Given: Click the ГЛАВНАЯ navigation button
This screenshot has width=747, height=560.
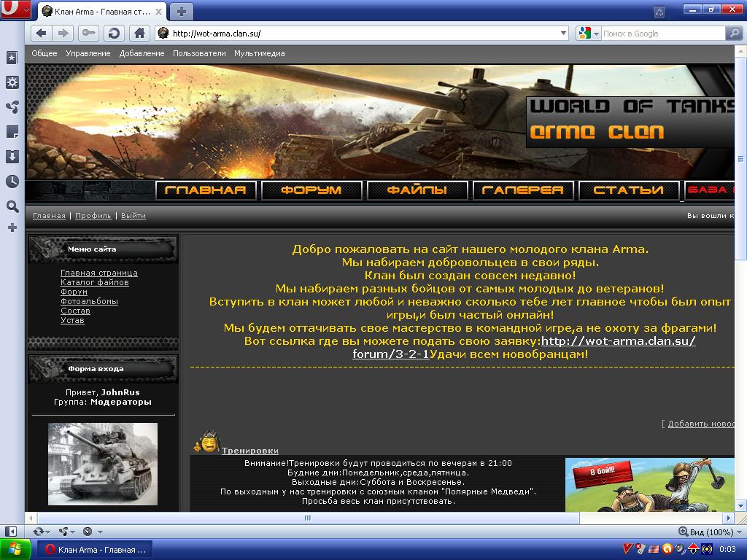Looking at the screenshot, I should tap(206, 190).
